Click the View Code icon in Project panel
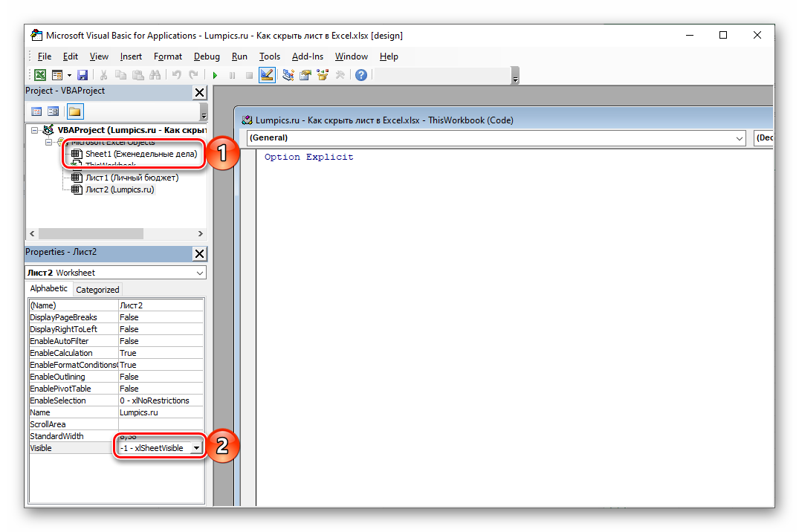Image resolution: width=799 pixels, height=532 pixels. tap(36, 111)
